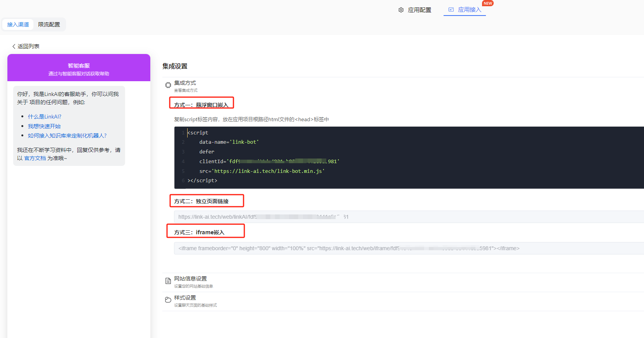Select the 接入渠道 tab
Screen dimensions: 644x338
click(18, 24)
